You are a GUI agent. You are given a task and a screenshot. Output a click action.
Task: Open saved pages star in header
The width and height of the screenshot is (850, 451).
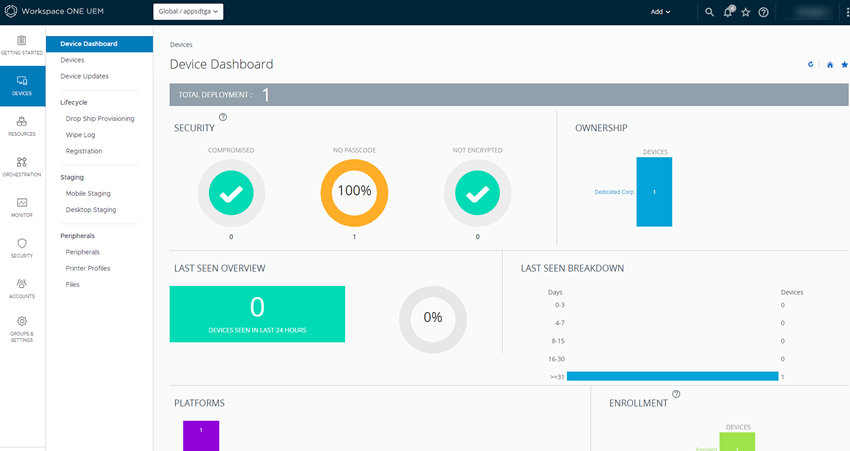pyautogui.click(x=746, y=12)
